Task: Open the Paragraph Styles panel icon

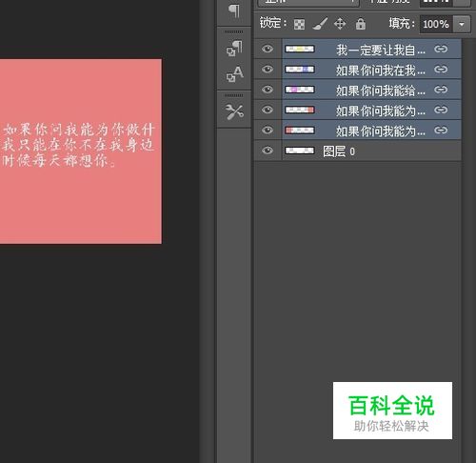Action: pos(234,49)
